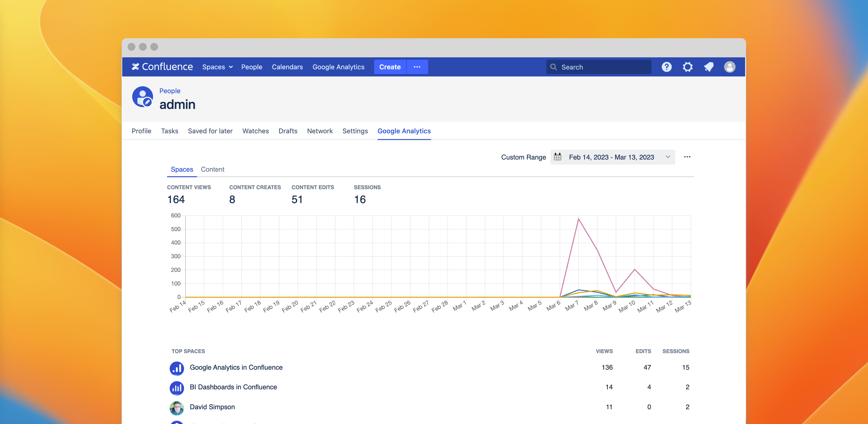Follow the People breadcrumb link

[170, 91]
